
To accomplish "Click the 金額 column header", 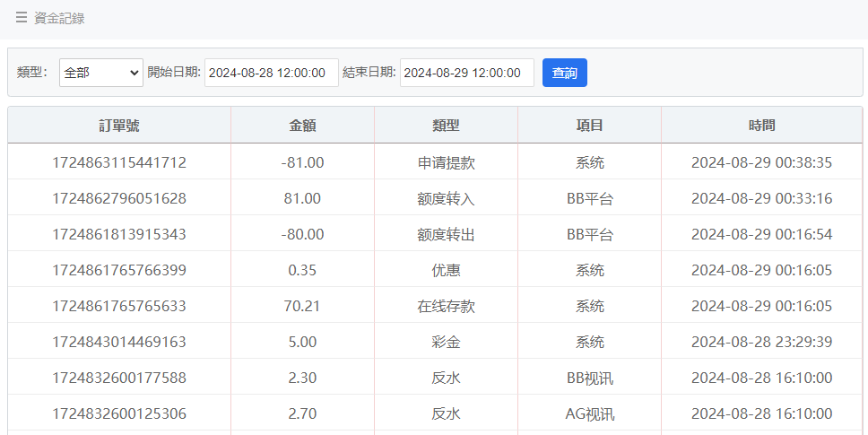I will (x=302, y=126).
